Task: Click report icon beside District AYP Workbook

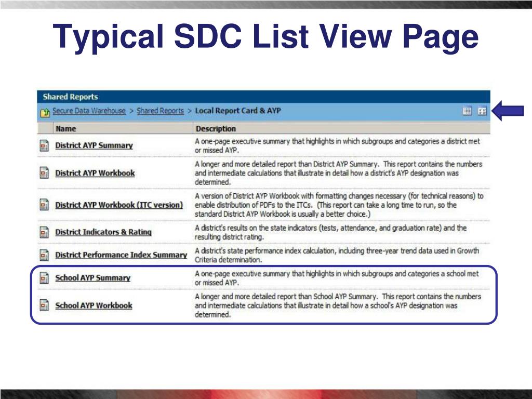Action: point(44,172)
